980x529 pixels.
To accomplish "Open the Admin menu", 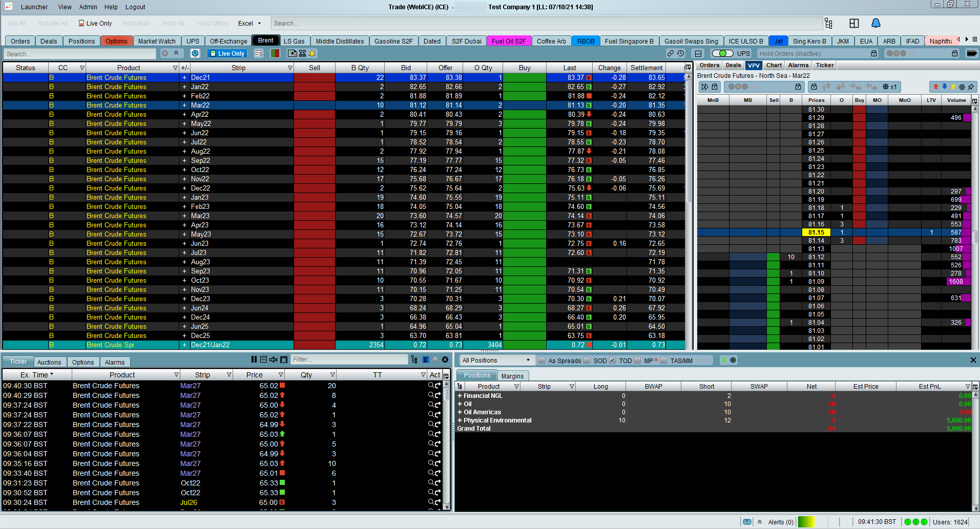I will tap(88, 7).
